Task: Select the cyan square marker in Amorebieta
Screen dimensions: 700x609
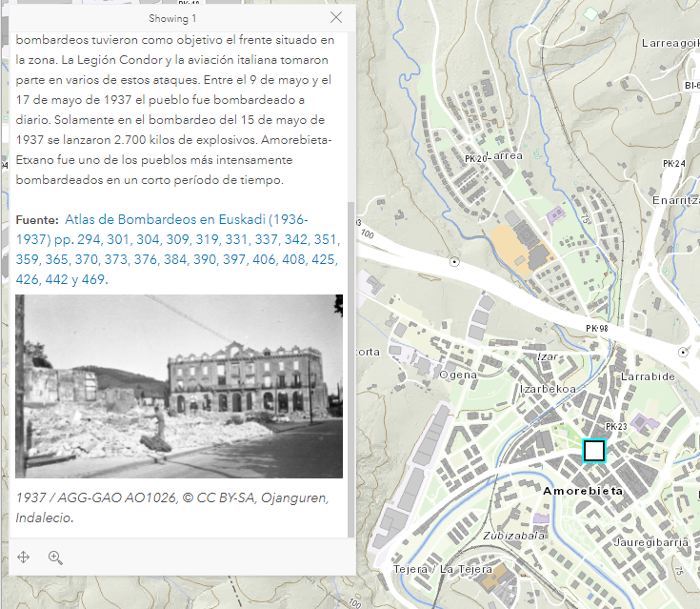Action: (594, 451)
